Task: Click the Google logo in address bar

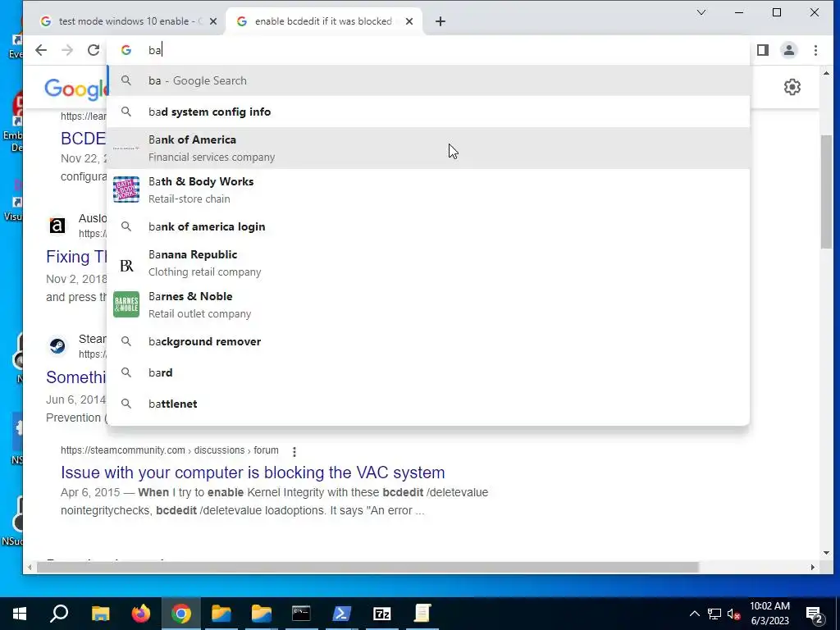Action: [126, 50]
